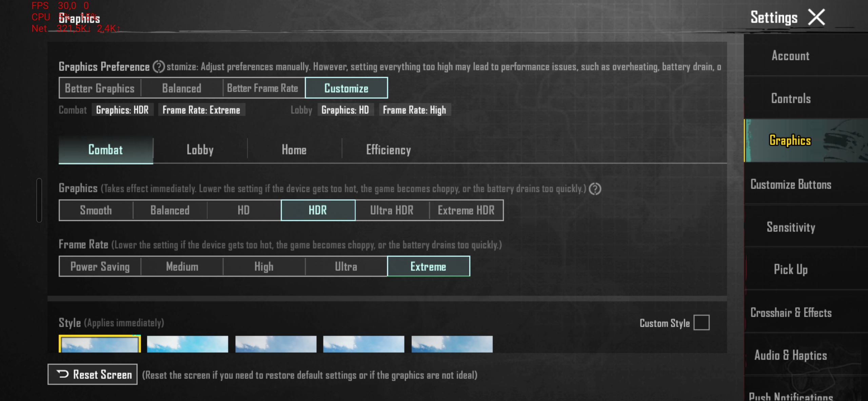Close Settings with the X icon
The height and width of the screenshot is (401, 868).
coord(816,17)
